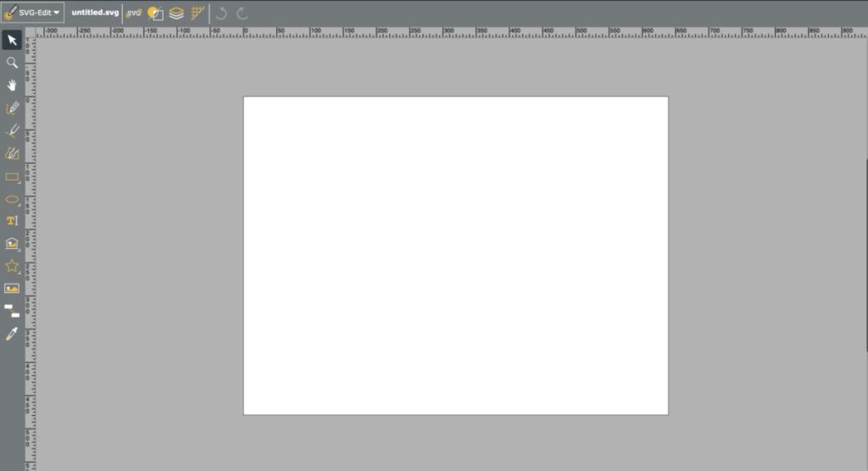The width and height of the screenshot is (868, 471).
Task: Click the white drawing canvas
Action: point(455,255)
